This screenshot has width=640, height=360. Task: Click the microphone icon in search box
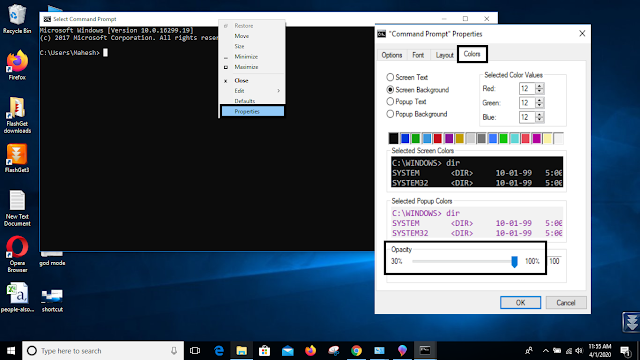(x=174, y=351)
